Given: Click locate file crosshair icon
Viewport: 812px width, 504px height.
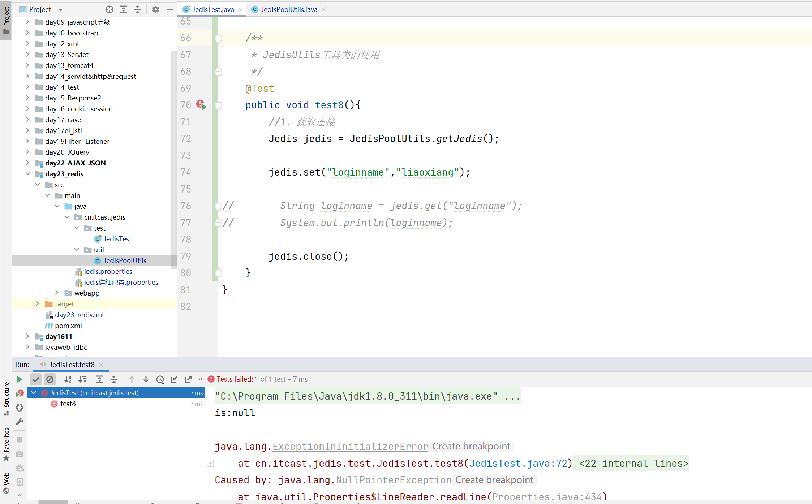Looking at the screenshot, I should coord(109,9).
